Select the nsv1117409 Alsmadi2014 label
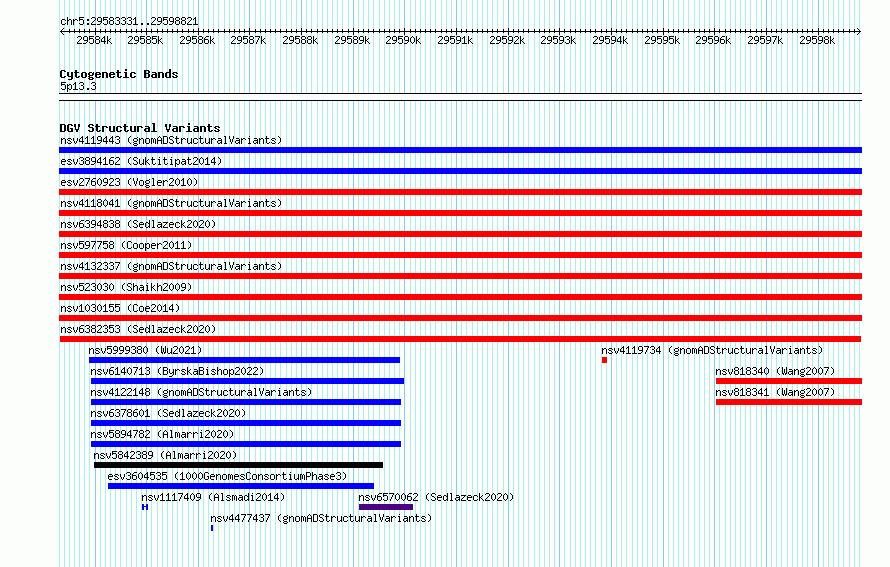This screenshot has width=890, height=567. [213, 497]
